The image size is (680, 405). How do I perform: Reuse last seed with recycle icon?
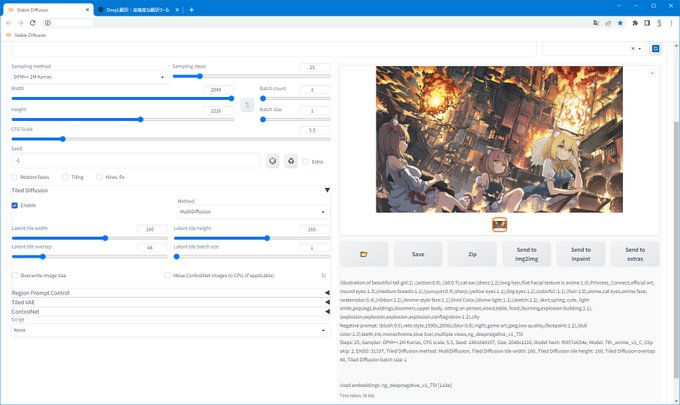click(291, 161)
